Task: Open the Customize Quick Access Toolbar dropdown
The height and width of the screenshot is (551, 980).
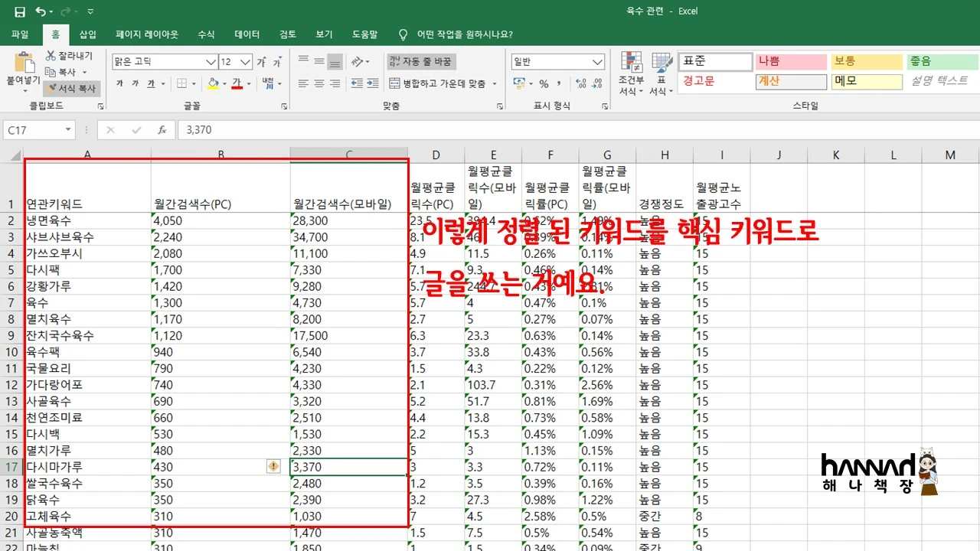Action: [90, 11]
